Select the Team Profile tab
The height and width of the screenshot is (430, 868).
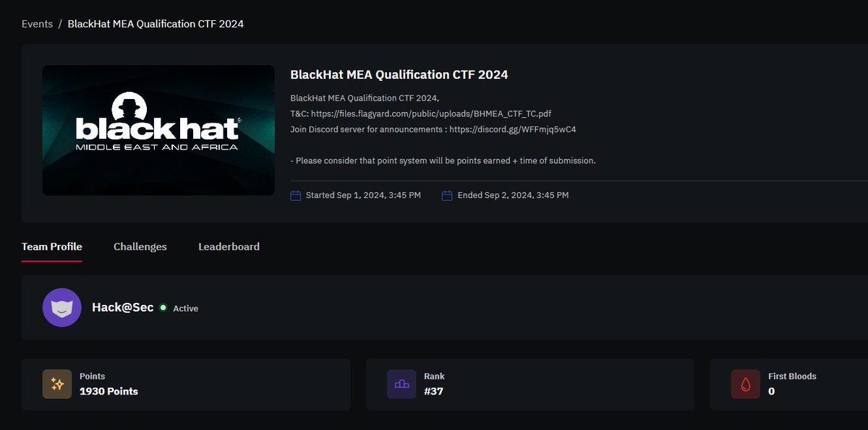52,246
